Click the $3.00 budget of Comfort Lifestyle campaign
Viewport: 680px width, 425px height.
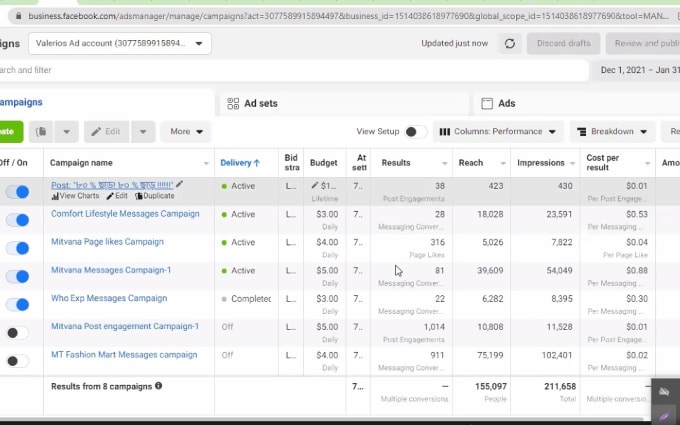(x=327, y=214)
